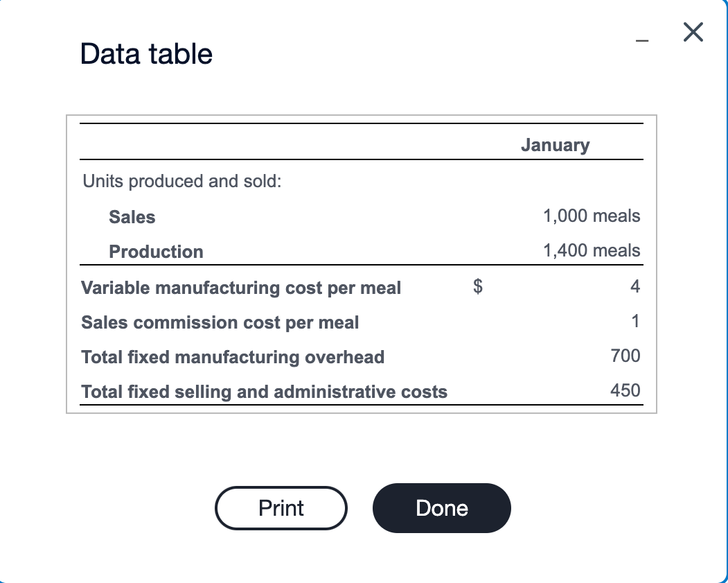Click the 1,000 meals value
The width and height of the screenshot is (728, 583).
(x=592, y=216)
